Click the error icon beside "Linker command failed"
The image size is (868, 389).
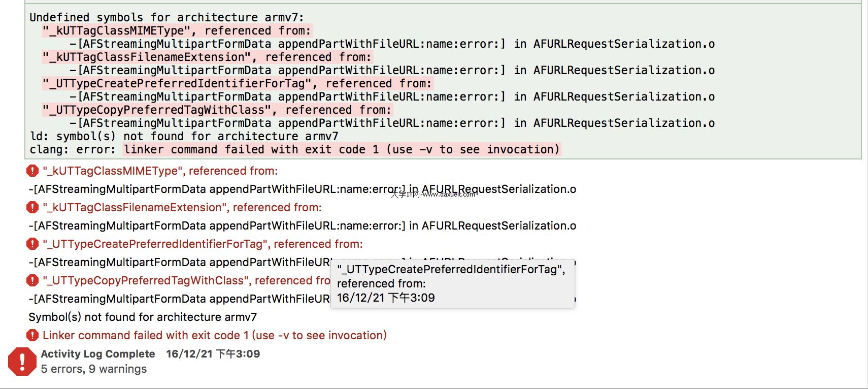pyautogui.click(x=32, y=336)
